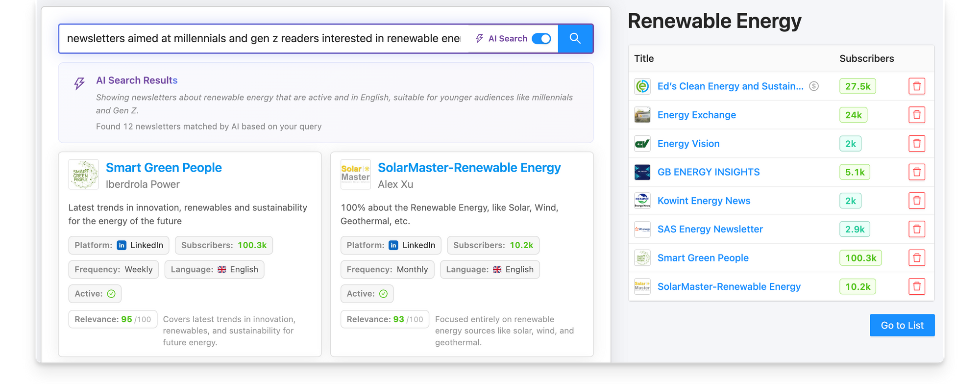
Task: Click Relevance: 93 /100 badge
Action: pyautogui.click(x=385, y=319)
